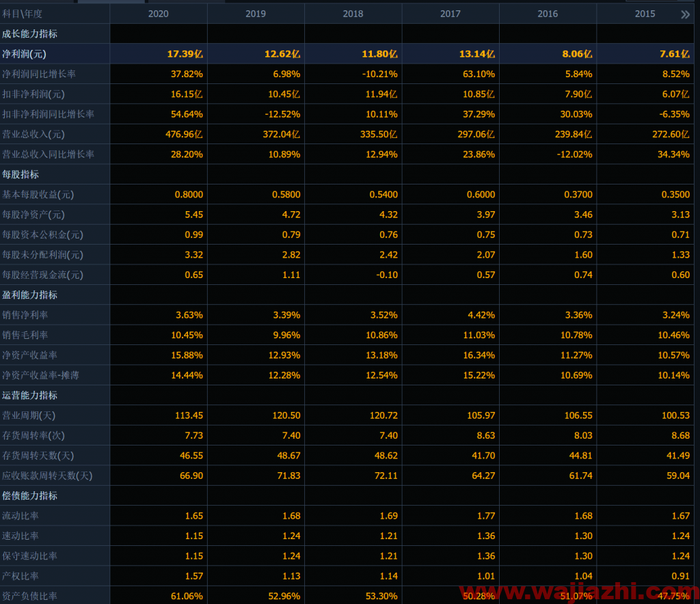Select the 扣非净利润同比增长率 row label
Image resolution: width=700 pixels, height=604 pixels.
(49, 114)
